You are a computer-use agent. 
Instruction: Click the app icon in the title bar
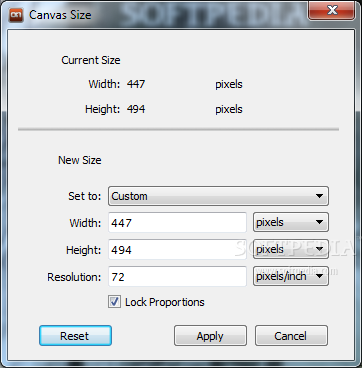tap(16, 15)
